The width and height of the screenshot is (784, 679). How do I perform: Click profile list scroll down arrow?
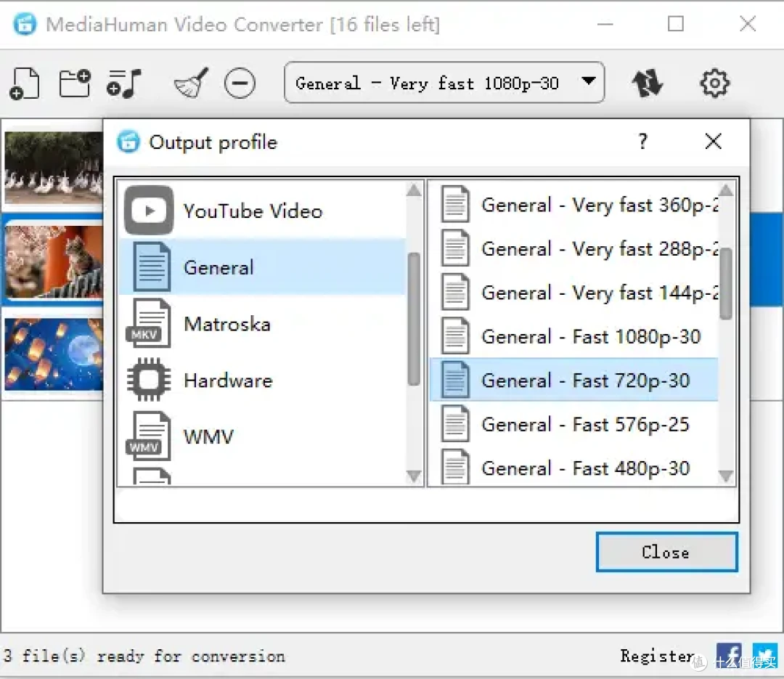tap(726, 476)
